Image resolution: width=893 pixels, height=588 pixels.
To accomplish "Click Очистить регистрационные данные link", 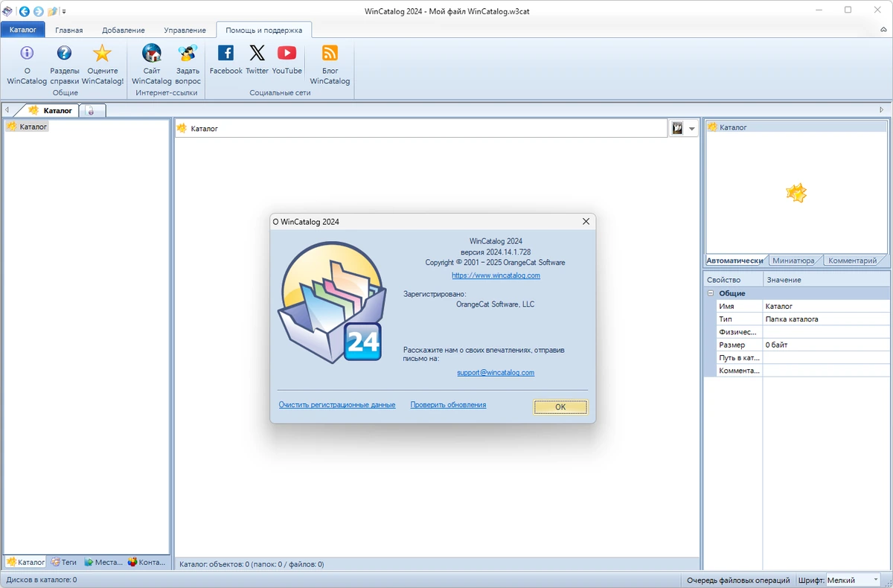I will pos(337,405).
